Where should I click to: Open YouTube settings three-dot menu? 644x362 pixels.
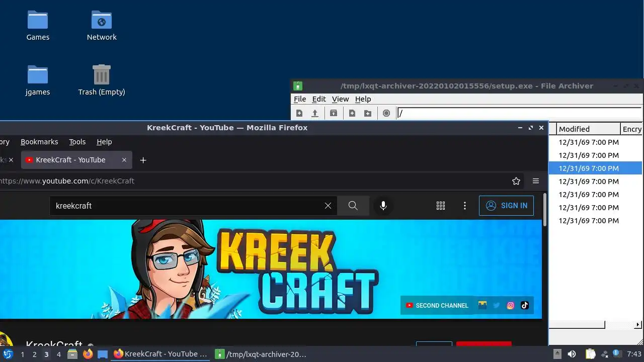465,206
